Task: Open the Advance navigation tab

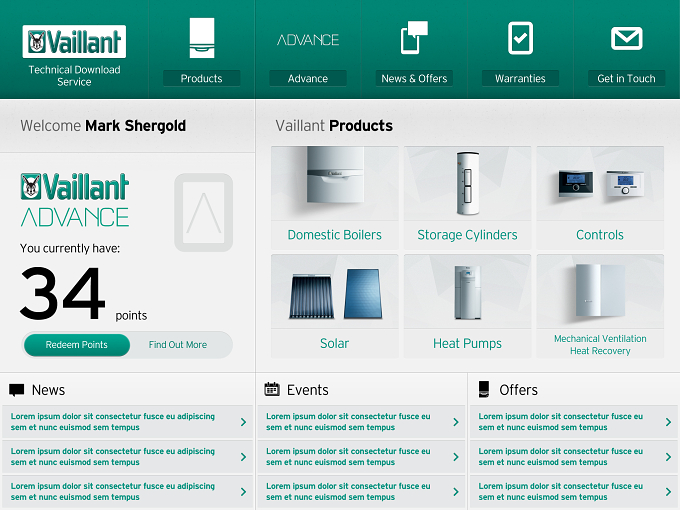Action: pos(308,78)
